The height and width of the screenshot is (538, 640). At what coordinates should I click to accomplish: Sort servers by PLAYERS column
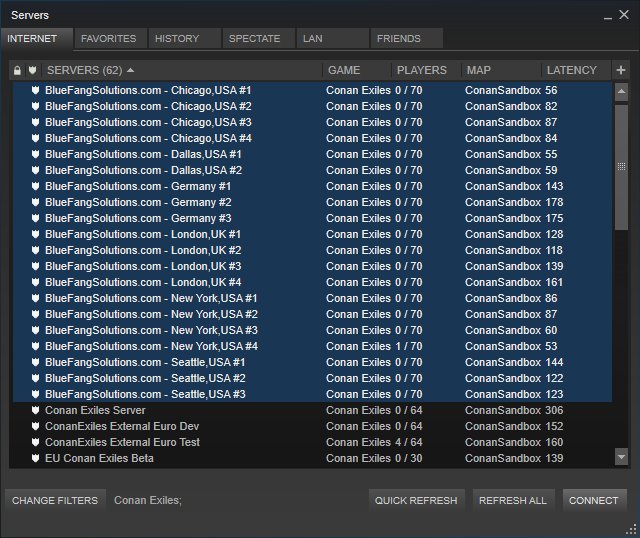pos(426,70)
